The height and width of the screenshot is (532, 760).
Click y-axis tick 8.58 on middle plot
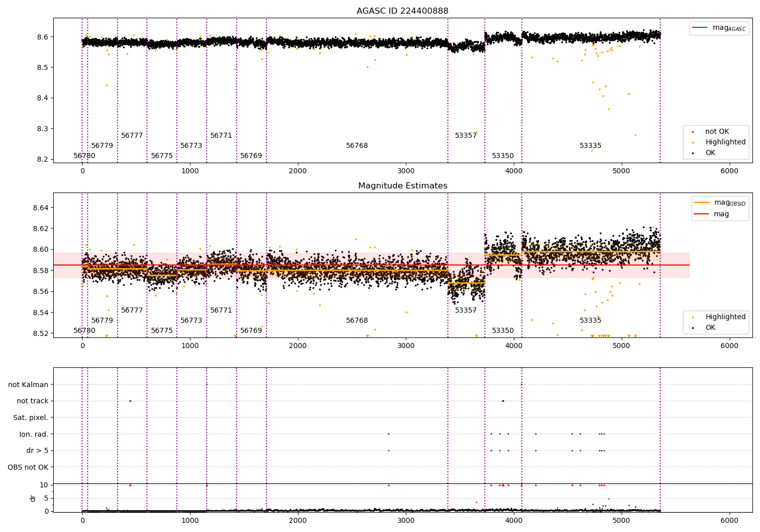point(41,271)
